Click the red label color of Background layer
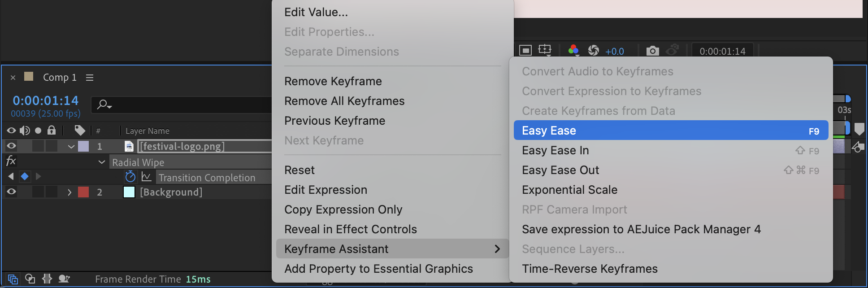Viewport: 868px width, 288px height. 83,192
